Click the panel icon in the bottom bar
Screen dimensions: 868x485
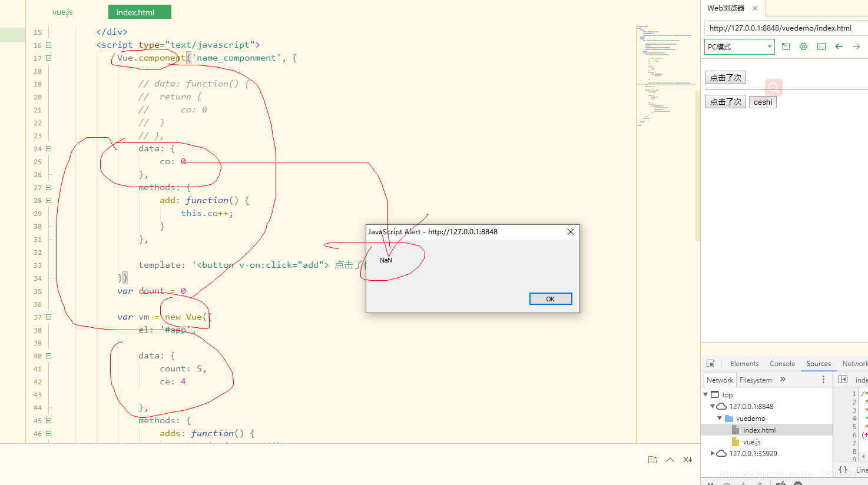click(x=652, y=460)
